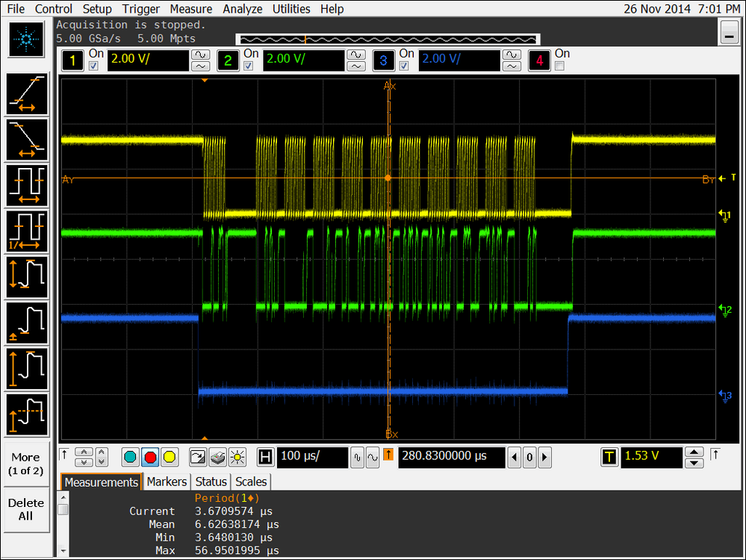Open the channel 3 vertical scale dropdown

459,60
